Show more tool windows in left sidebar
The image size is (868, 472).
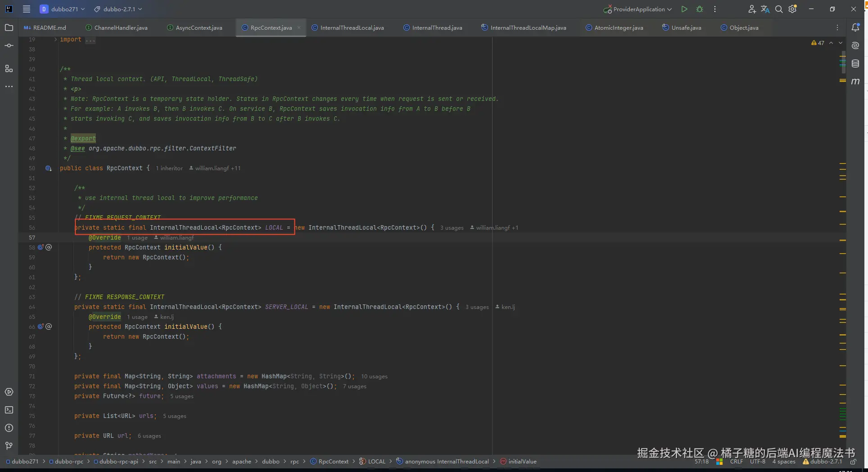coord(9,86)
